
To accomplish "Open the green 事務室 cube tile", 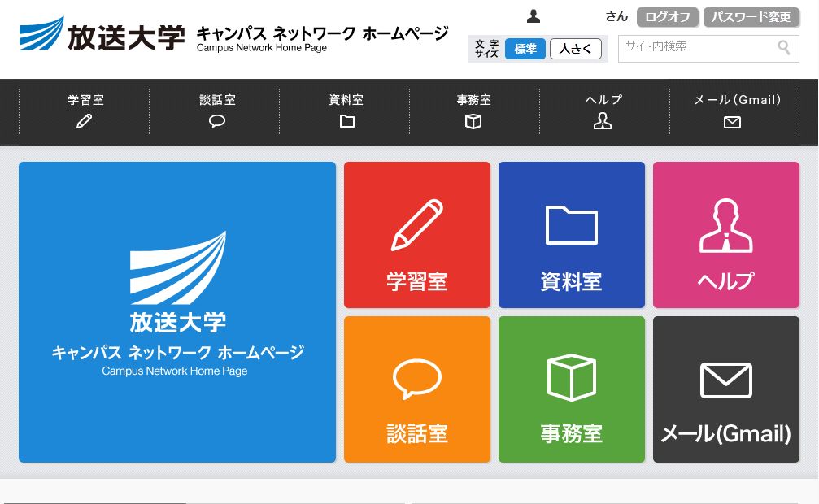I will pos(572,389).
